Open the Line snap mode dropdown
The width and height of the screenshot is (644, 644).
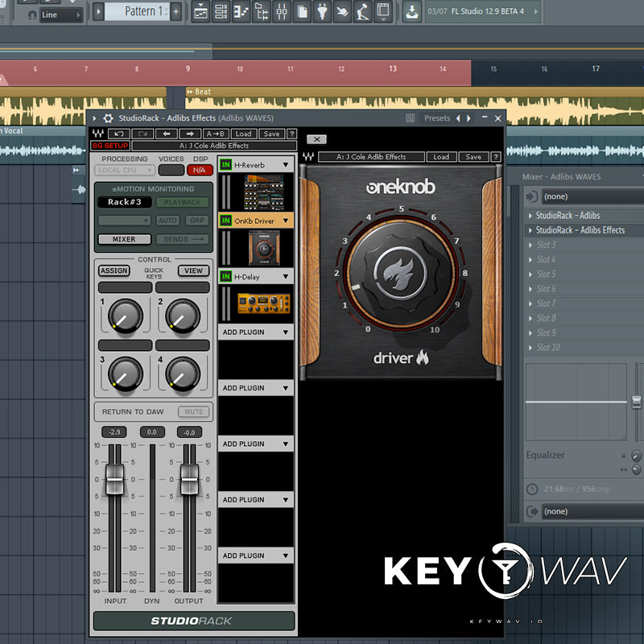coord(61,15)
